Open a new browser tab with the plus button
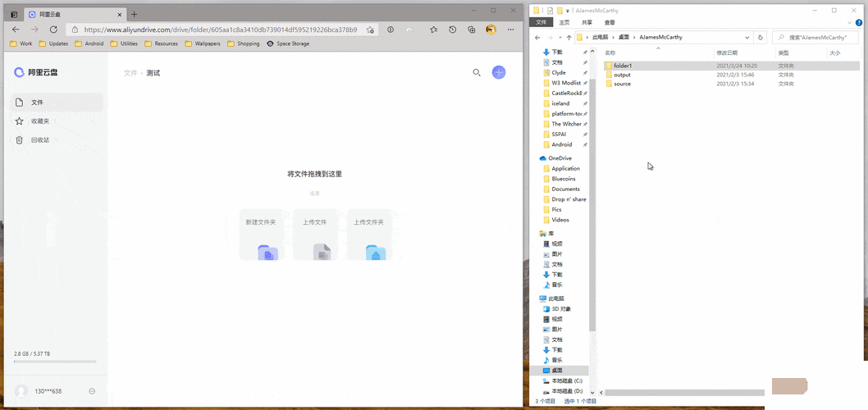This screenshot has width=868, height=410. coord(134,15)
